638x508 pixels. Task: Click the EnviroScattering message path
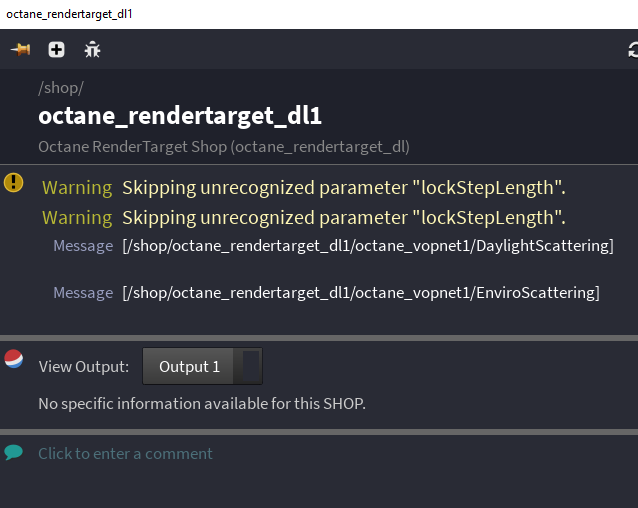click(x=361, y=292)
